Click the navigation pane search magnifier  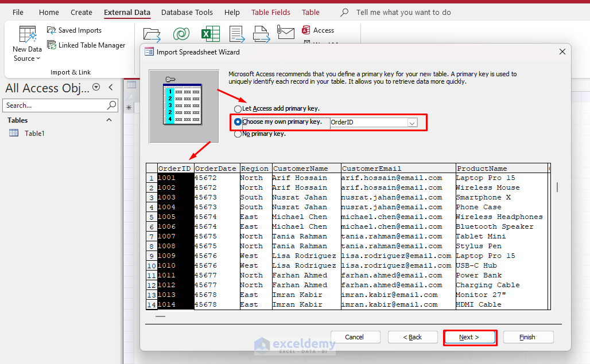(x=111, y=105)
